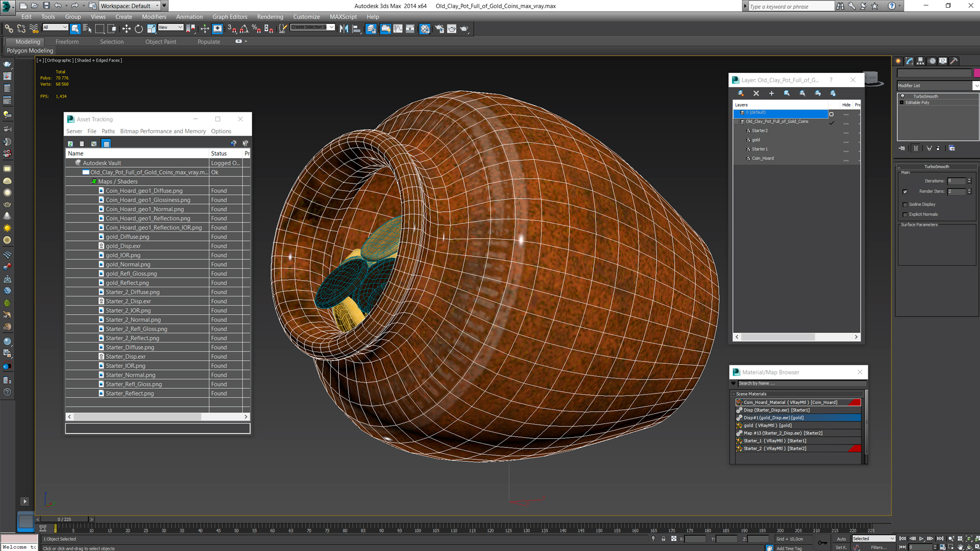Viewport: 980px width, 551px height.
Task: Open the Curve Editor toolbar icon
Action: click(398, 29)
